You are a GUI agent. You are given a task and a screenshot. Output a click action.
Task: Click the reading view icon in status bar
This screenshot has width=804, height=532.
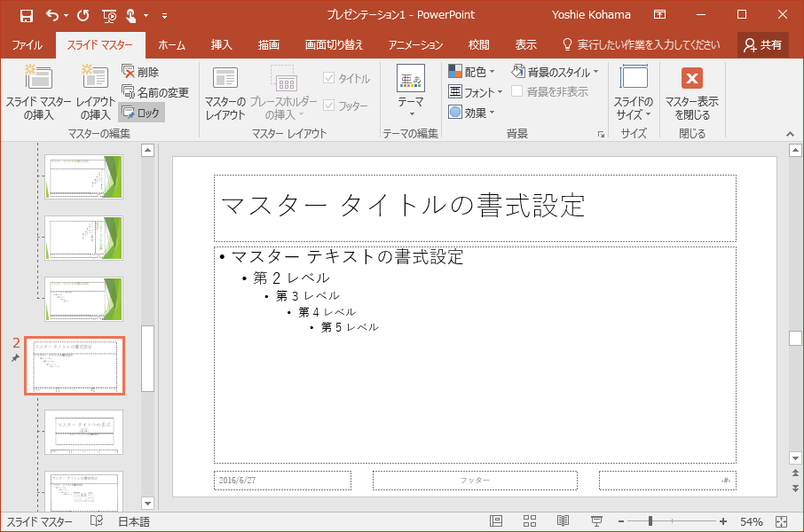coord(563,521)
